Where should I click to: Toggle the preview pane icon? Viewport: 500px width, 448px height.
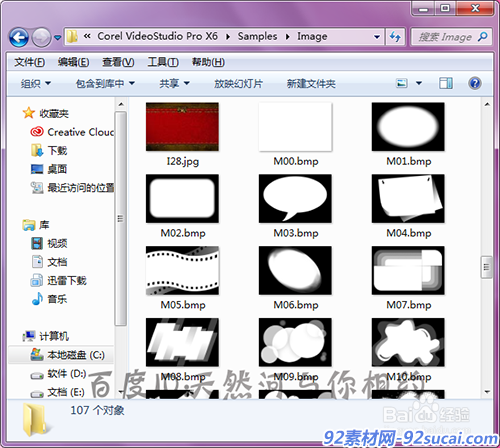445,83
